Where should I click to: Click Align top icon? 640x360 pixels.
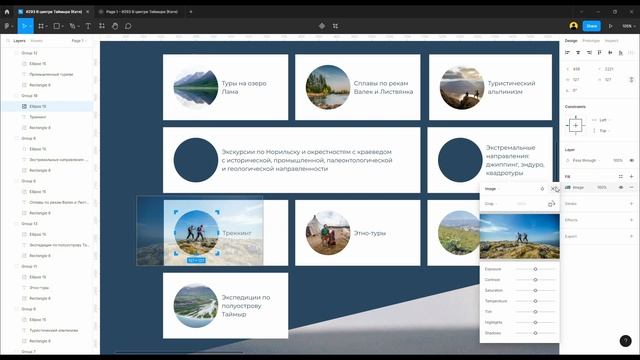tap(599, 53)
